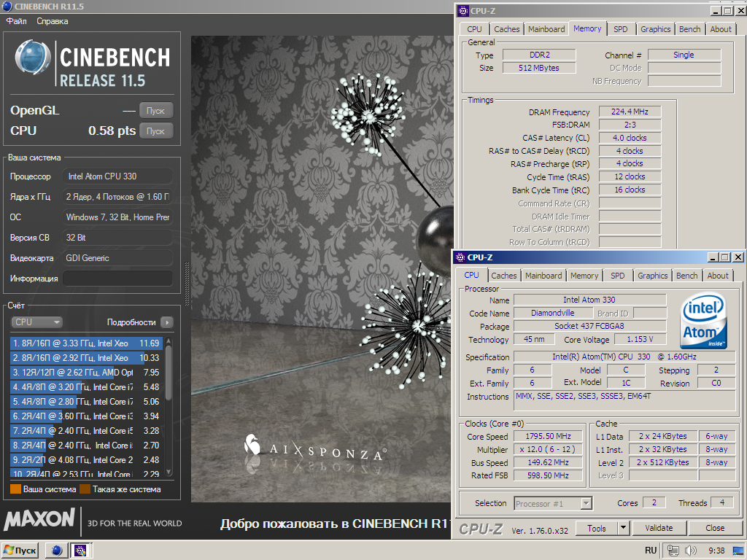Click the ranking list scrollbar thumb
The width and height of the screenshot is (747, 560).
pos(169,373)
